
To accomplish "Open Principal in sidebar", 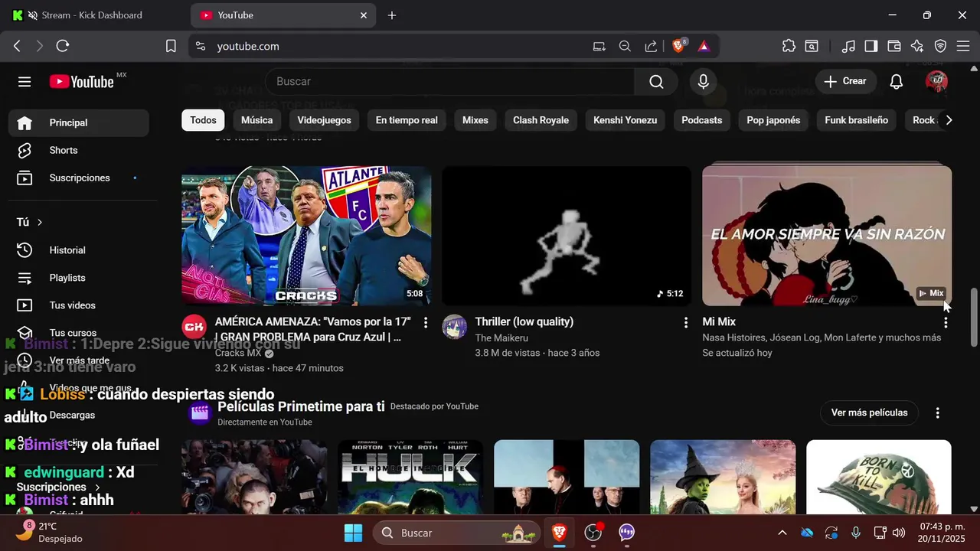I will point(79,122).
